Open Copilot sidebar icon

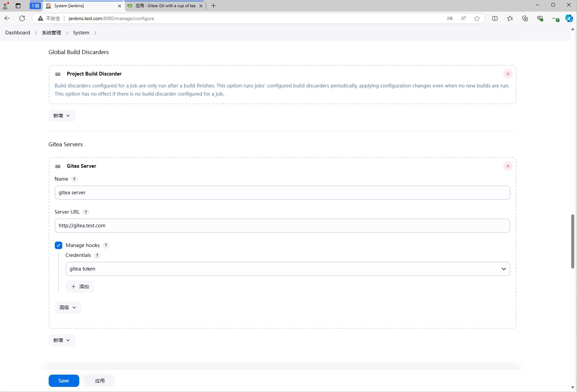point(569,18)
